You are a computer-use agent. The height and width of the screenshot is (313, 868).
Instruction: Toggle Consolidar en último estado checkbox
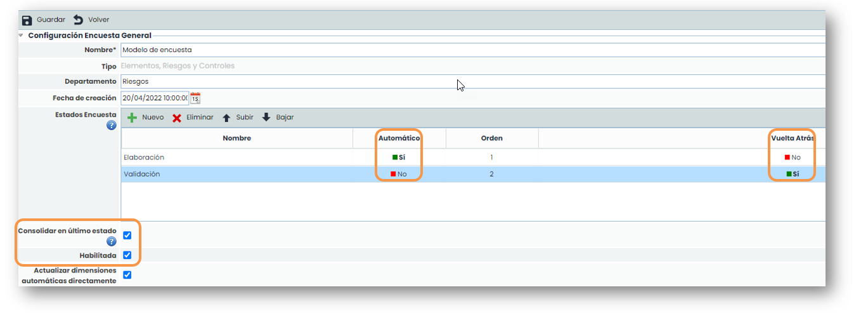click(x=127, y=236)
